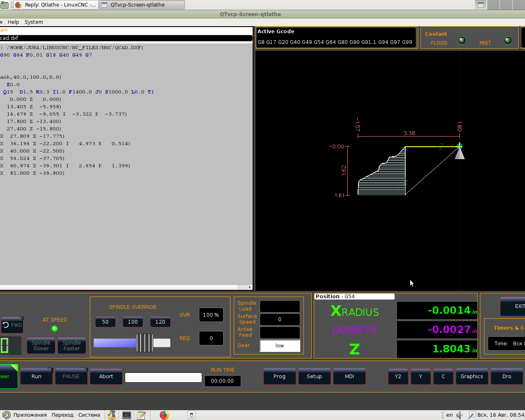Screen dimensions: 525x420
Task: Click the OVR 100 % value box
Action: (x=211, y=315)
